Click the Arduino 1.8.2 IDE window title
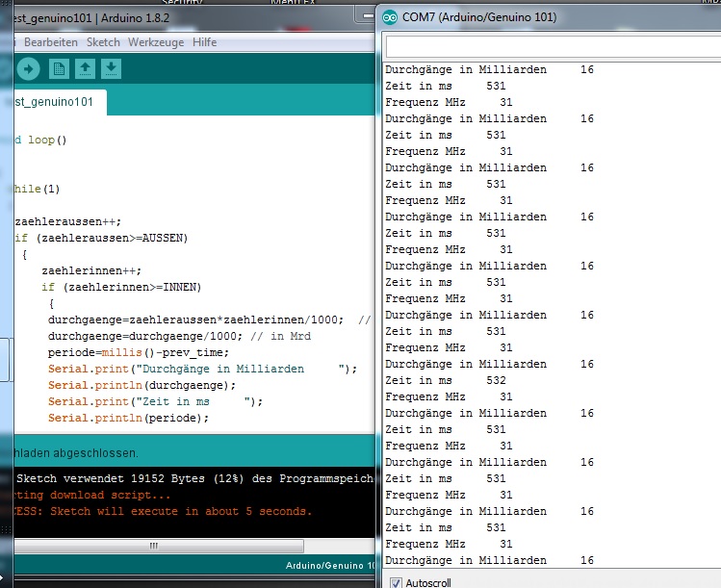The image size is (721, 588). tap(91, 18)
